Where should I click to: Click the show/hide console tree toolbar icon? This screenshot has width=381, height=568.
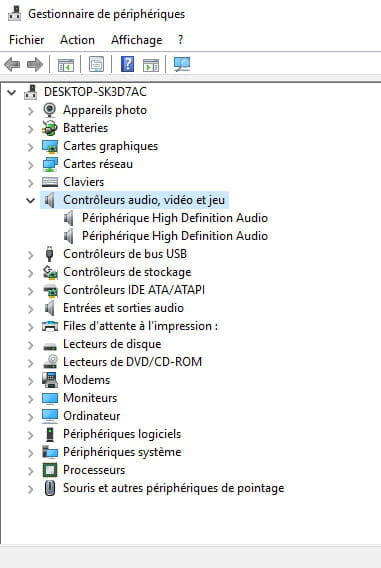(66, 65)
